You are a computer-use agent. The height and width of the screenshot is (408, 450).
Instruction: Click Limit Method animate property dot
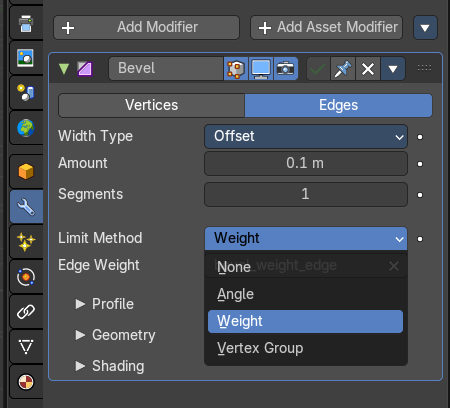coord(420,239)
